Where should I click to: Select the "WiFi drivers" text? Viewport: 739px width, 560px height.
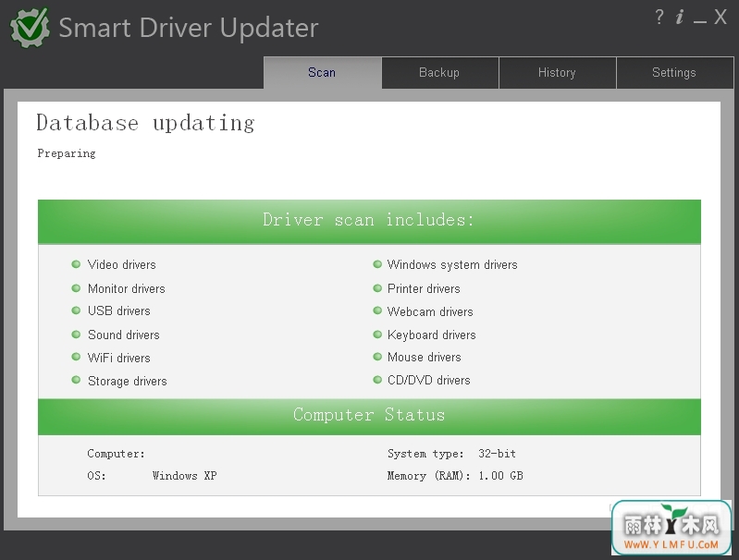pos(118,358)
